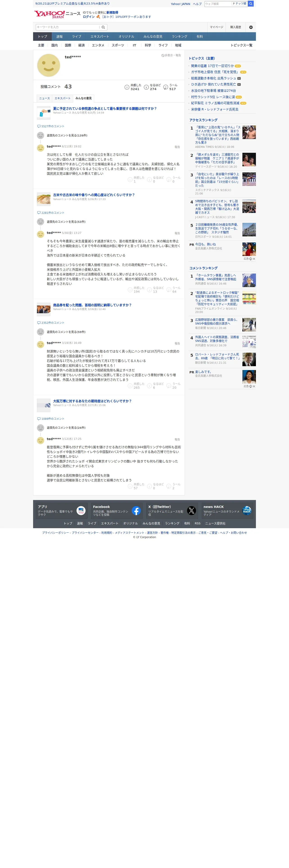
Task: Click the blue web search magnifier button
Action: [x=251, y=4]
